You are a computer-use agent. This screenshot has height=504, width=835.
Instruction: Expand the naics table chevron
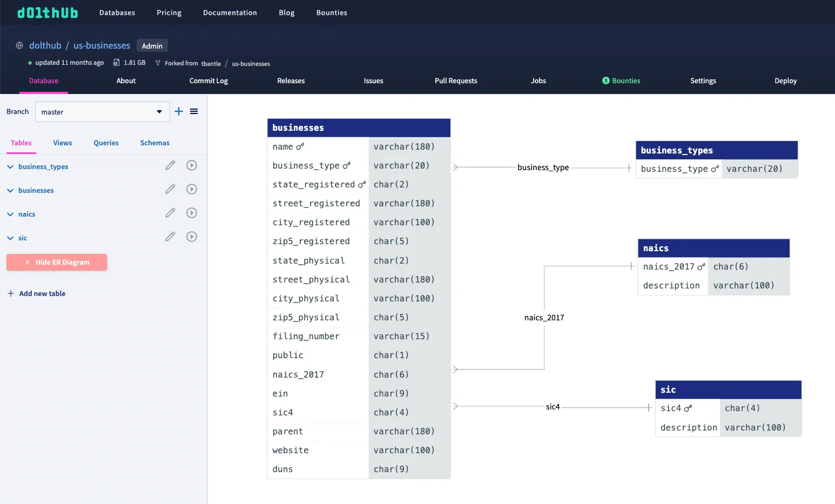(10, 214)
